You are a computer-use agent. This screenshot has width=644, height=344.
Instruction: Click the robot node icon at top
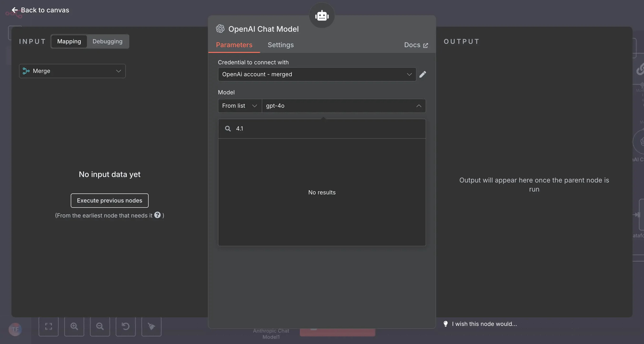[x=322, y=15]
